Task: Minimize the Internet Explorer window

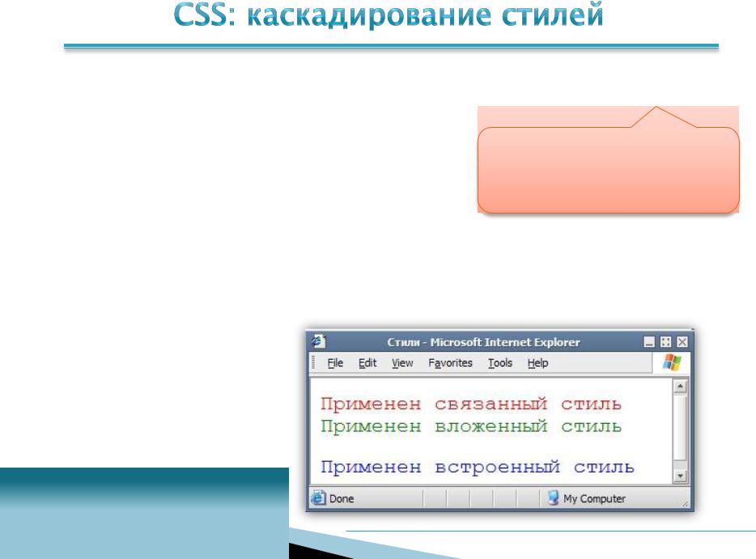Action: [649, 342]
